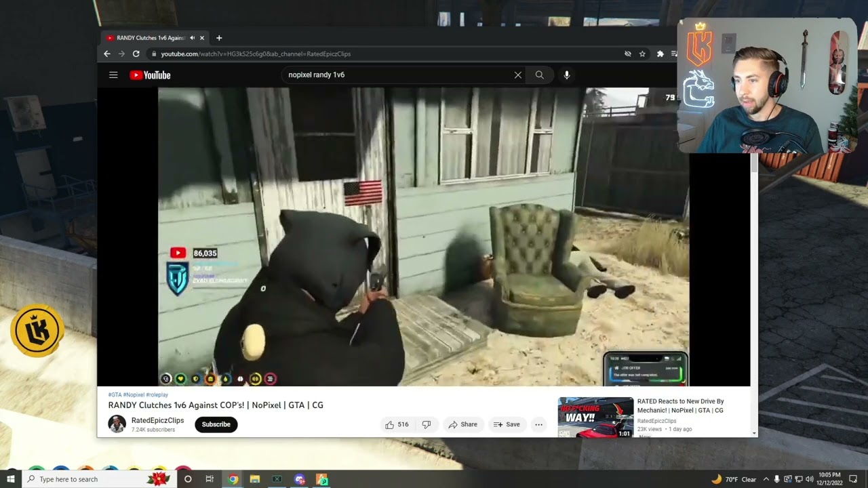Image resolution: width=868 pixels, height=488 pixels.
Task: Save the video to a playlist
Action: (507, 424)
